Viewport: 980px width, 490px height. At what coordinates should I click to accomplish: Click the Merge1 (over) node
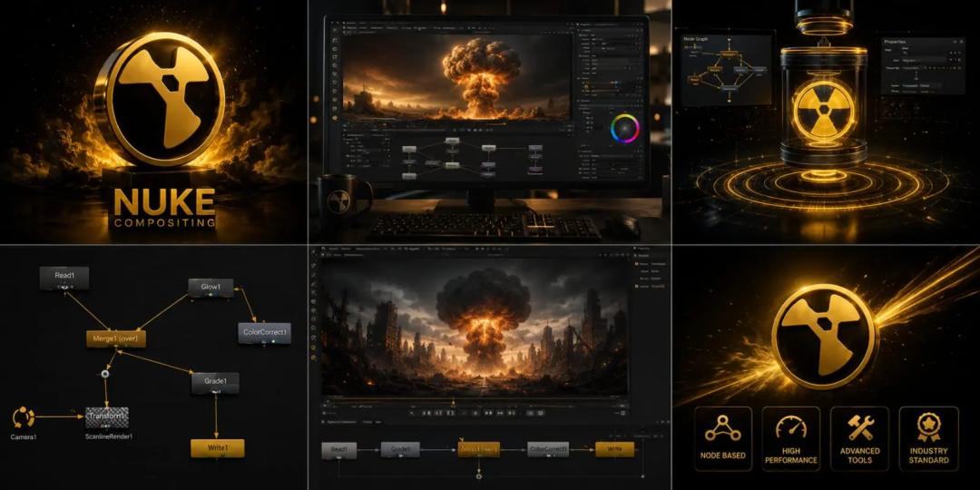pyautogui.click(x=115, y=338)
